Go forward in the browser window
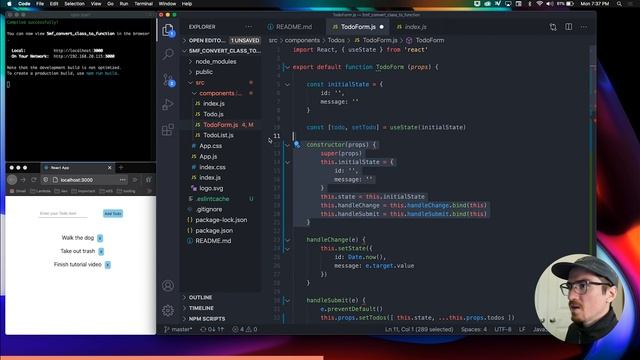The height and width of the screenshot is (360, 640). [23, 180]
